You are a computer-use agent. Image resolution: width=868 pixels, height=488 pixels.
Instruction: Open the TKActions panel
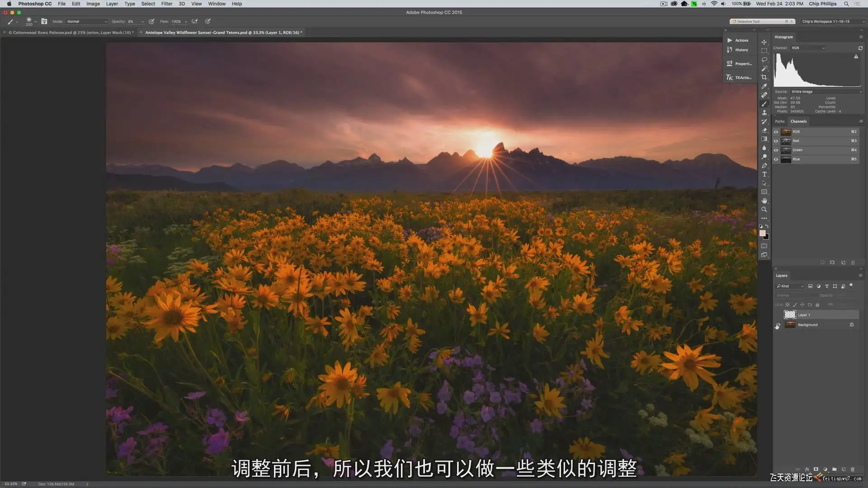click(x=739, y=78)
